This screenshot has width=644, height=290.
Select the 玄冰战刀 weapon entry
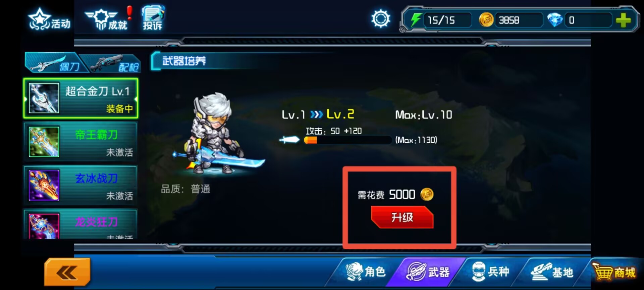coord(80,185)
